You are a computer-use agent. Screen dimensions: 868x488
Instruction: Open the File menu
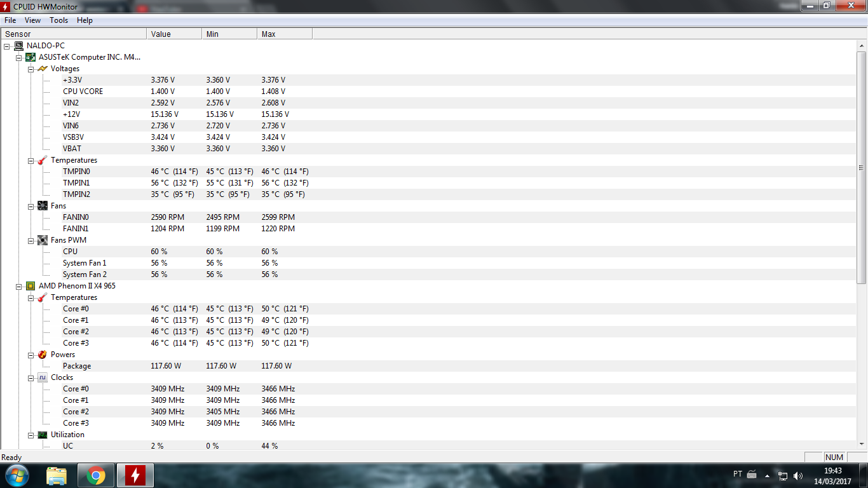pyautogui.click(x=10, y=20)
